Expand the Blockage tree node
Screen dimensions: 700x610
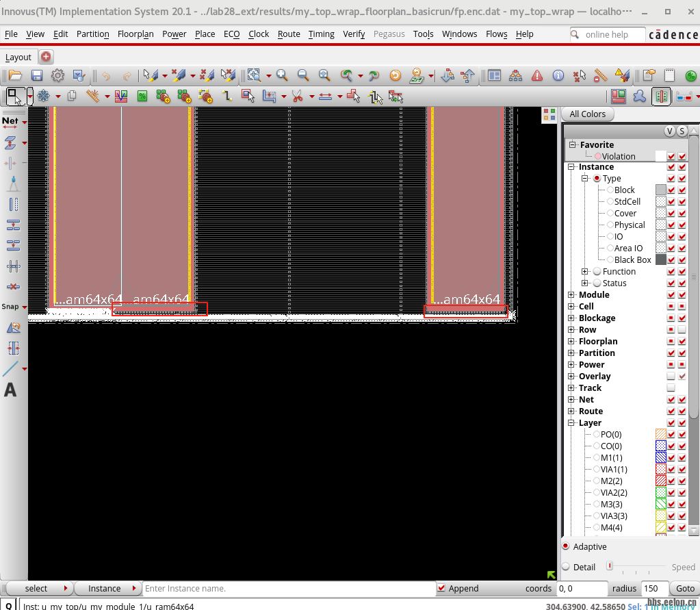pos(571,318)
